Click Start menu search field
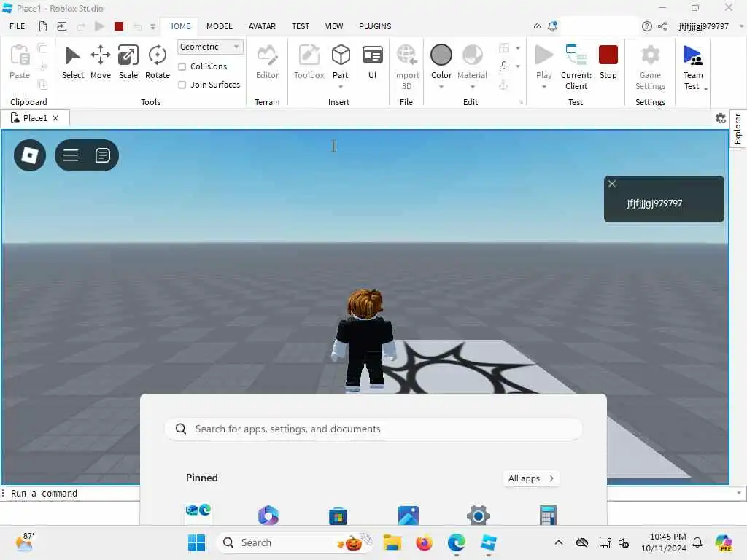The height and width of the screenshot is (560, 747). (x=373, y=429)
